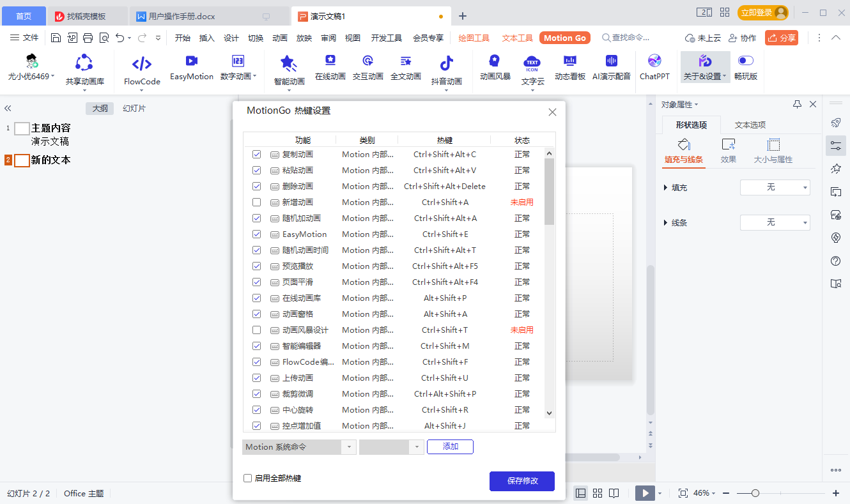Select slide 2 新的文本 in outline
The height and width of the screenshot is (504, 850).
tap(50, 160)
